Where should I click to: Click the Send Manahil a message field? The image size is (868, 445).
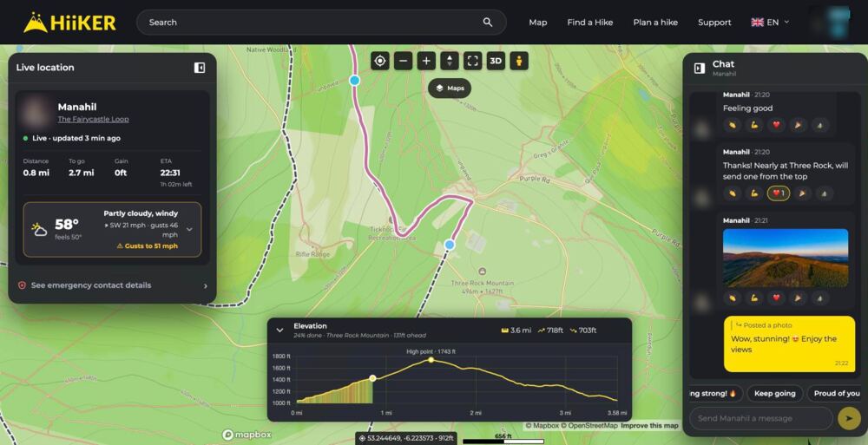[x=760, y=418]
